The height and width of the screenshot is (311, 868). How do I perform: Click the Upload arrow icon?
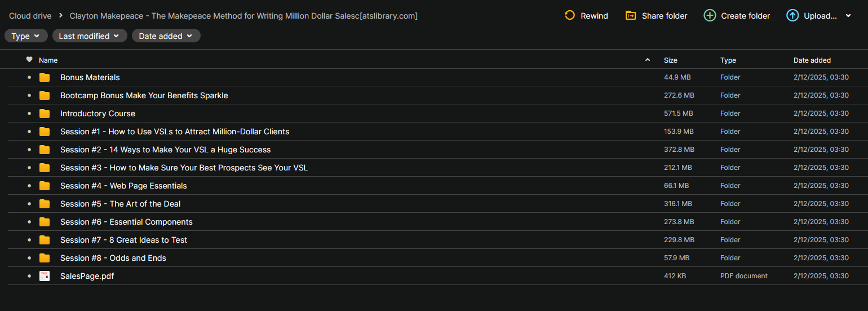(x=792, y=15)
